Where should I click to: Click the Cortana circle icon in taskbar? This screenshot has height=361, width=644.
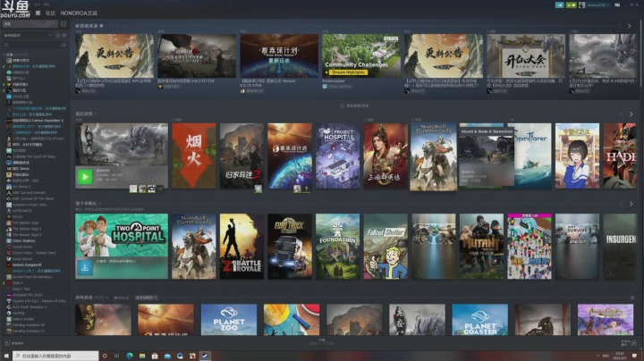[105, 356]
